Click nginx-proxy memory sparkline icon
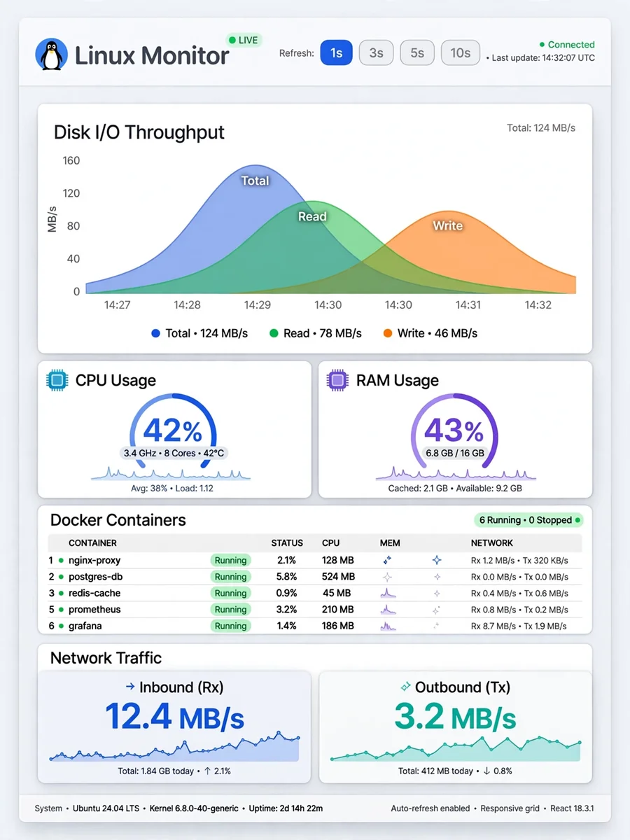630x840 pixels. click(x=387, y=560)
